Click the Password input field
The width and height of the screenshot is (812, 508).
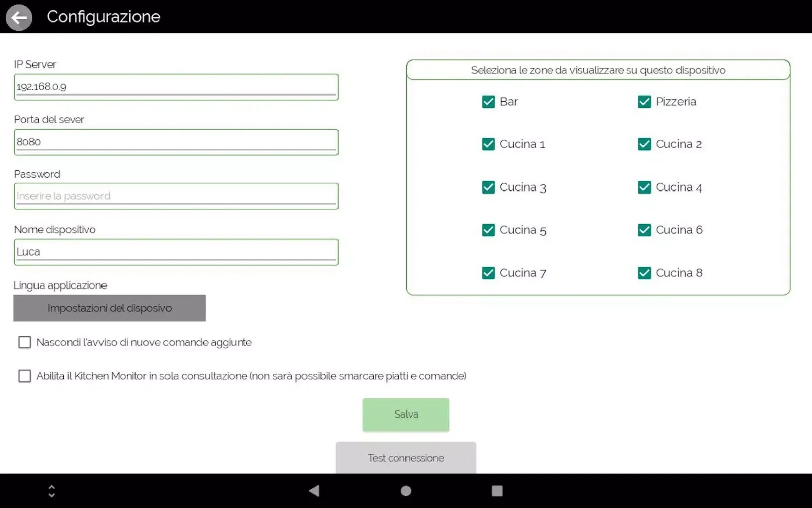(176, 196)
